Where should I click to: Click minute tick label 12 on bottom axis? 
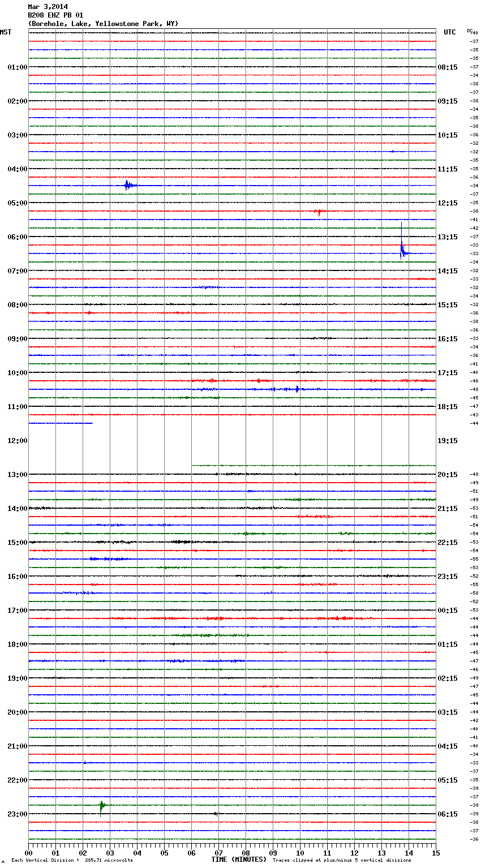[354, 853]
